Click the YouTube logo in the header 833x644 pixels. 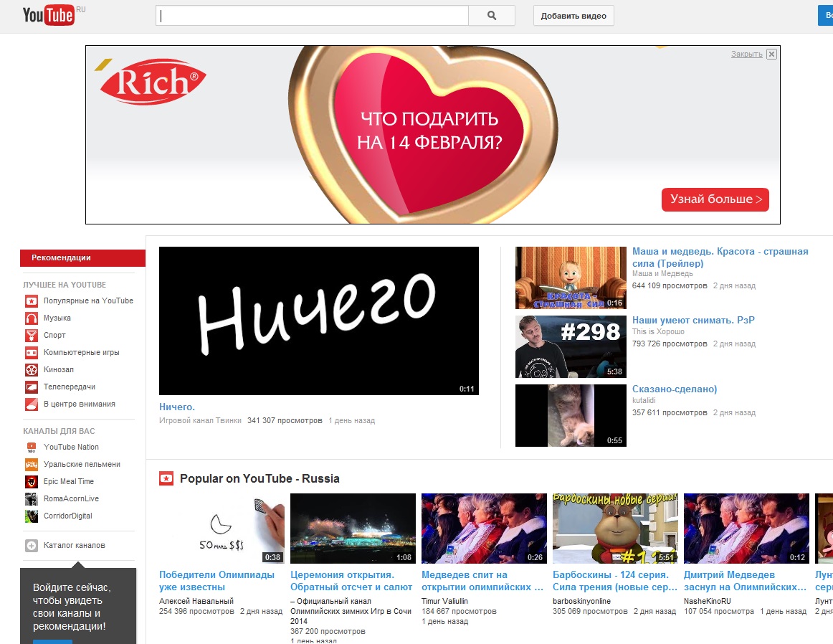pyautogui.click(x=49, y=16)
